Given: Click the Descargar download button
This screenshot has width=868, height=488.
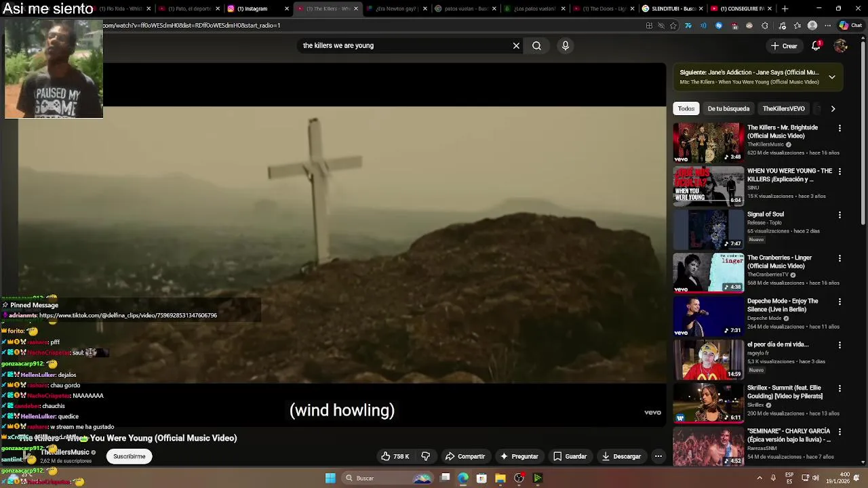Looking at the screenshot, I should tap(620, 456).
